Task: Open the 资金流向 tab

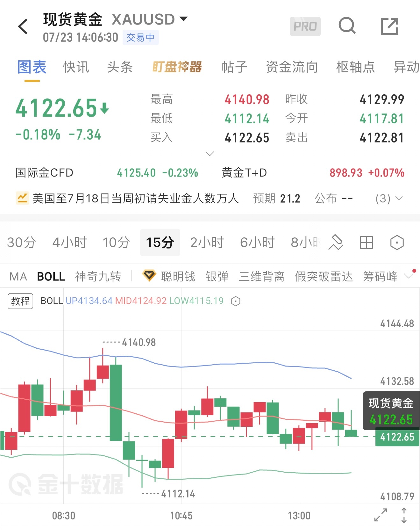Action: [x=292, y=67]
